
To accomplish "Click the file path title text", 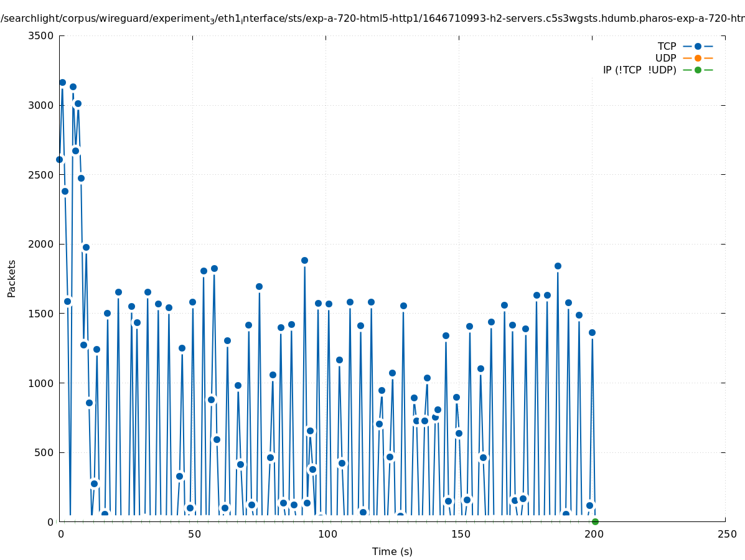I will click(372, 19).
